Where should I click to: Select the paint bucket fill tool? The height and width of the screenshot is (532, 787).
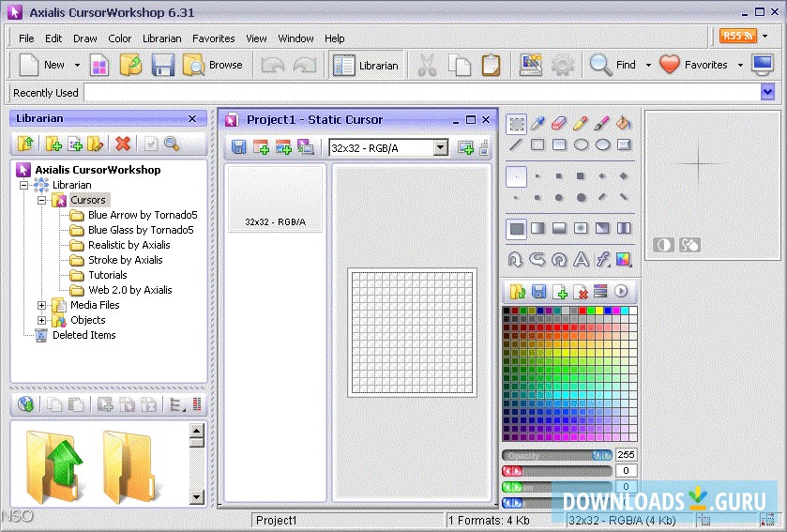pos(624,124)
